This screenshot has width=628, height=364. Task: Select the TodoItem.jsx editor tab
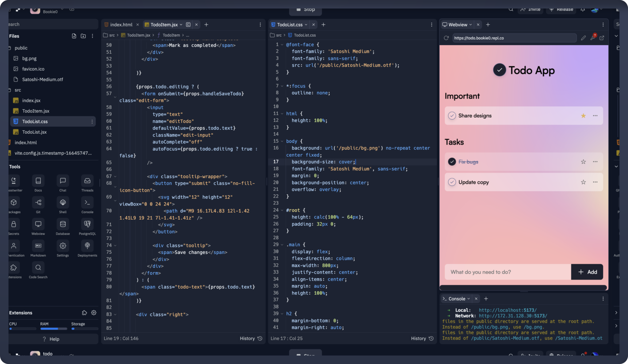coord(164,25)
